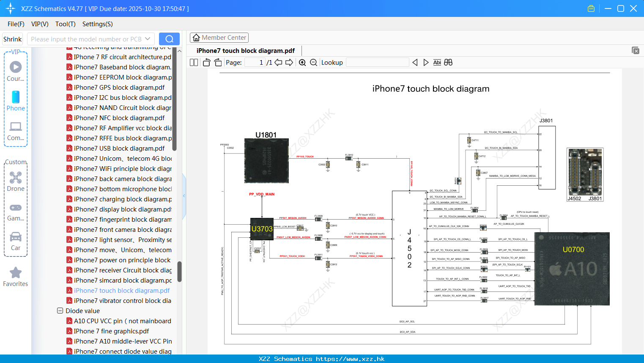Collapse the file list side panel handle
The image size is (644, 363).
click(x=184, y=195)
